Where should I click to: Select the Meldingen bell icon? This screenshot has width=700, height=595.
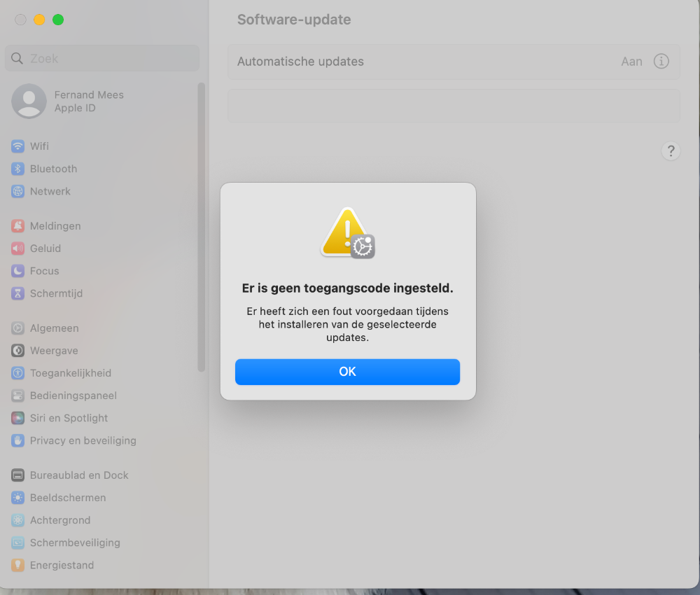pos(18,226)
